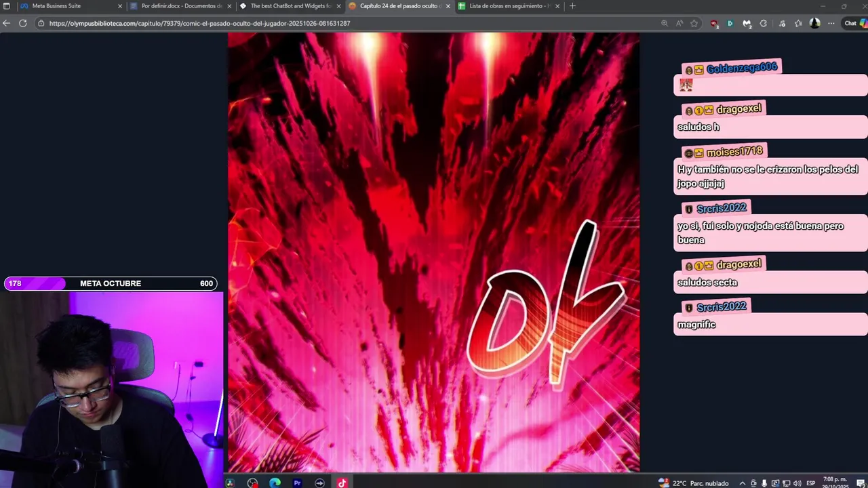Open the weather widget showing 22°C

click(x=693, y=483)
